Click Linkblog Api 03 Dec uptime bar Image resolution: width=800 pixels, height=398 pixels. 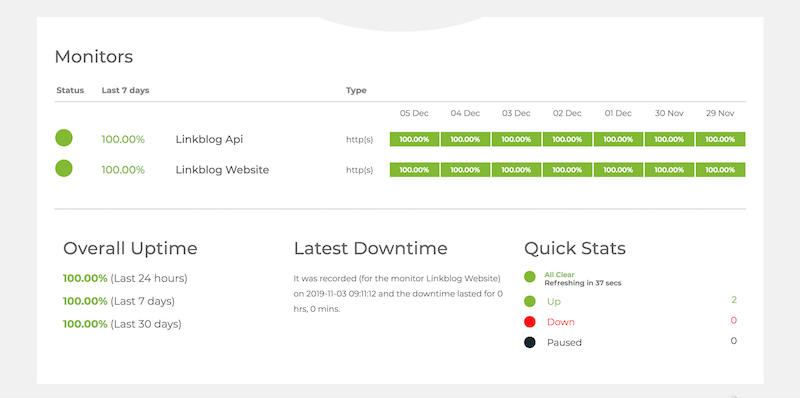(x=516, y=139)
